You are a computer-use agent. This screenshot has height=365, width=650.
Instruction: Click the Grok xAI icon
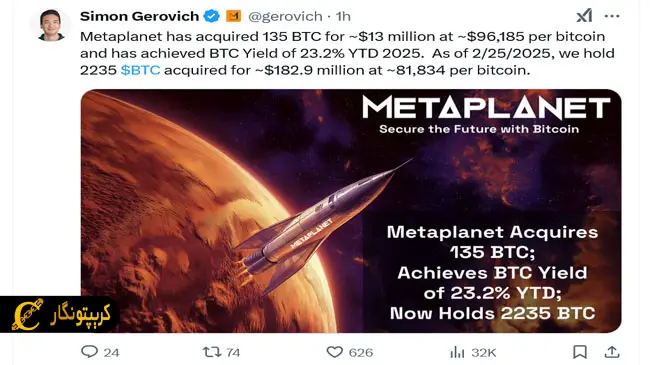pyautogui.click(x=584, y=16)
